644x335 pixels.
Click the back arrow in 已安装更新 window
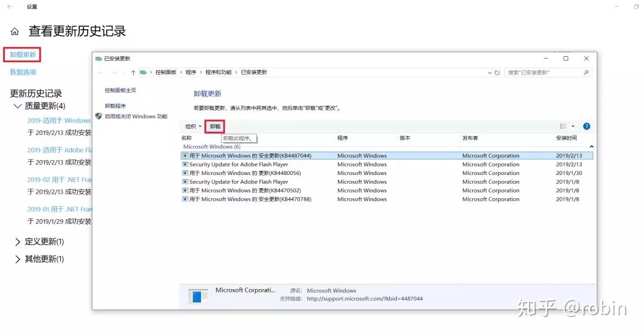coord(101,72)
